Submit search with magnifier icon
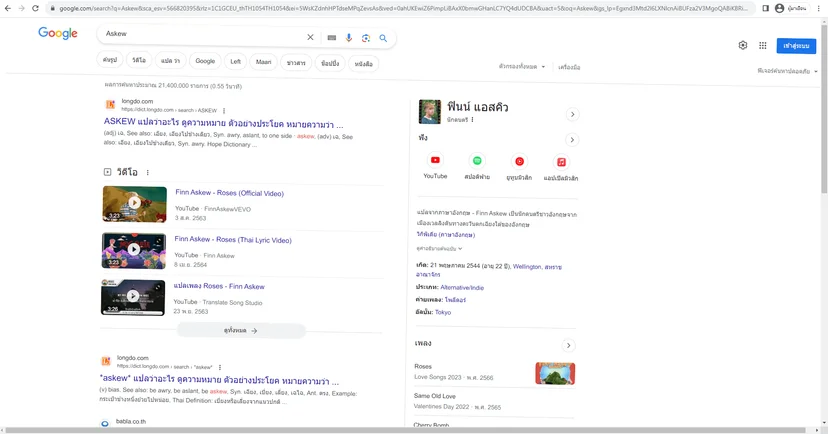 (x=383, y=38)
